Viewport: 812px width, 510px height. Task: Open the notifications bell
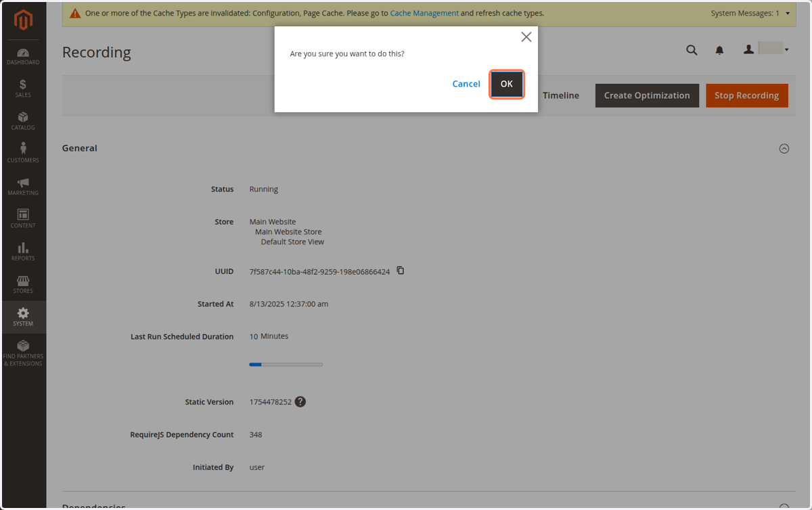tap(719, 50)
